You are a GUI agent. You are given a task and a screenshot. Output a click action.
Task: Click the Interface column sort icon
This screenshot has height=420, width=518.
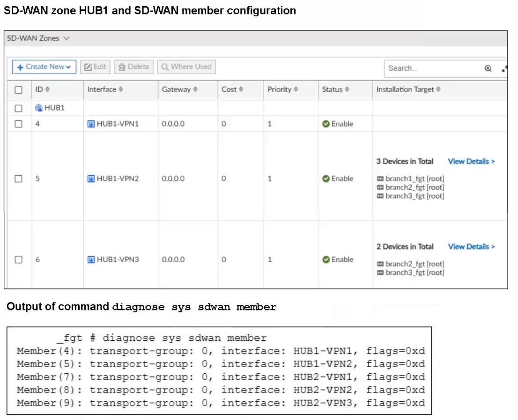(120, 89)
